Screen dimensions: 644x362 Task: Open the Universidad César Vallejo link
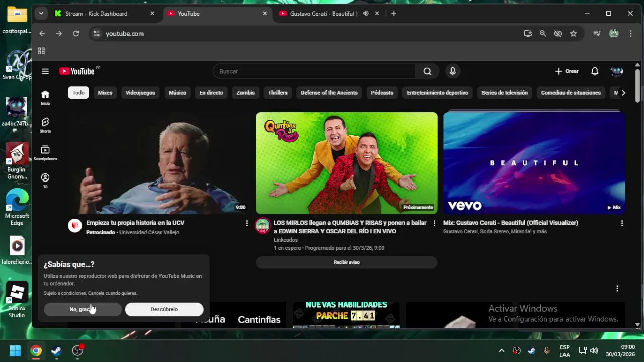coord(149,233)
